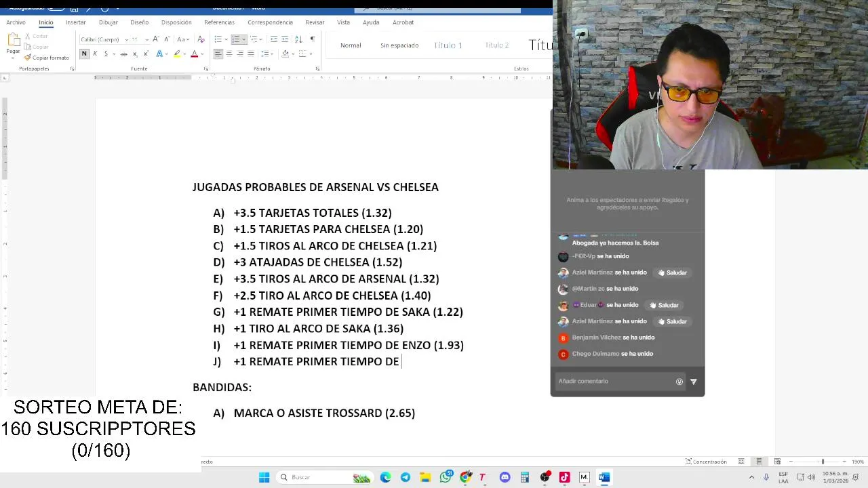The image size is (868, 488).
Task: Toggle center alignment button
Action: [229, 54]
